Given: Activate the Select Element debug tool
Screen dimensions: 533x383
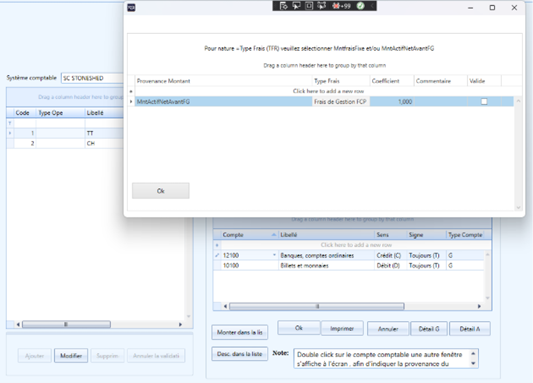Looking at the screenshot, I should tap(296, 6).
